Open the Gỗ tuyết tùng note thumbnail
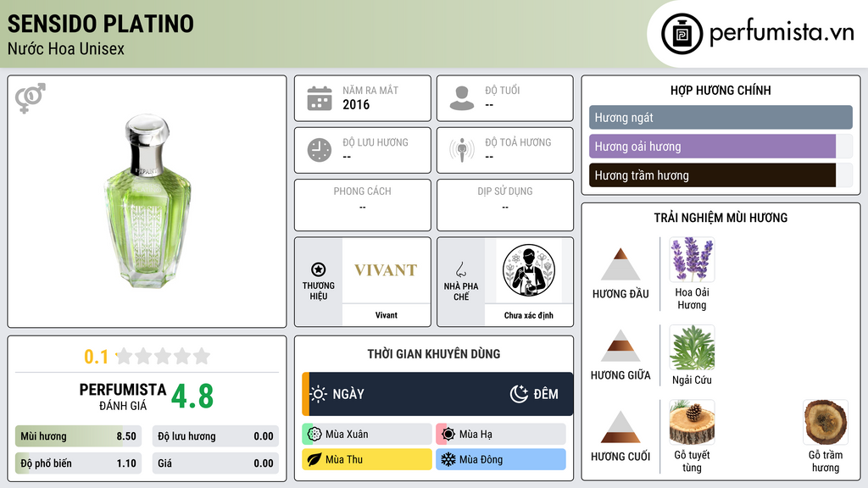 [692, 422]
